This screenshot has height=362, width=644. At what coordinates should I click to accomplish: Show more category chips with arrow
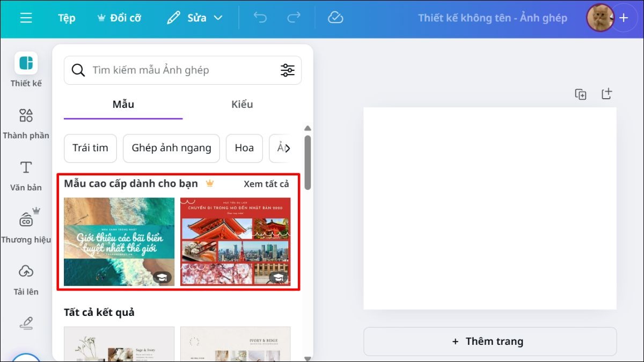point(287,149)
